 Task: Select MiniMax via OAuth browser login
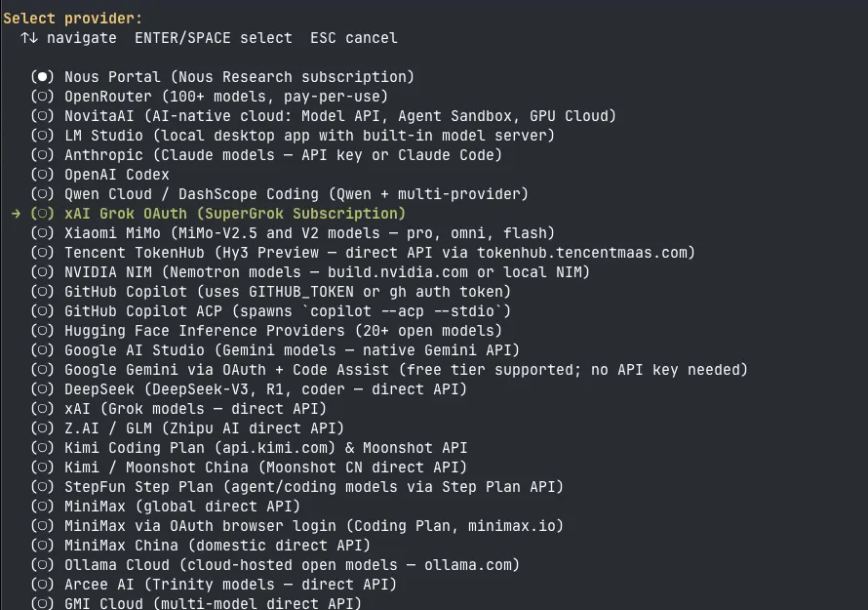pyautogui.click(x=296, y=526)
